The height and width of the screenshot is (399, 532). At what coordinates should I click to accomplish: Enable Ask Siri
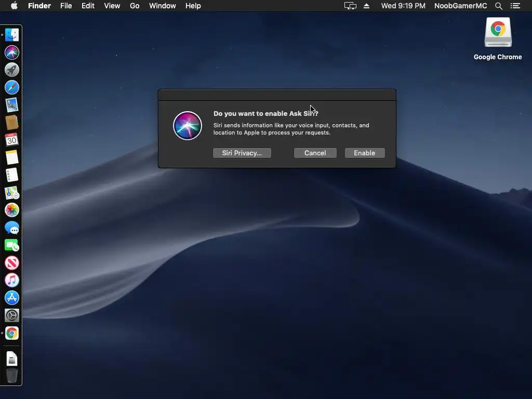click(x=365, y=153)
